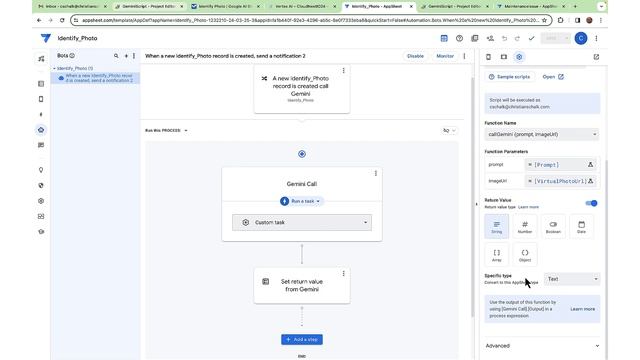Open the Chat apps section in sidebar
This screenshot has width=640, height=360.
[x=41, y=145]
